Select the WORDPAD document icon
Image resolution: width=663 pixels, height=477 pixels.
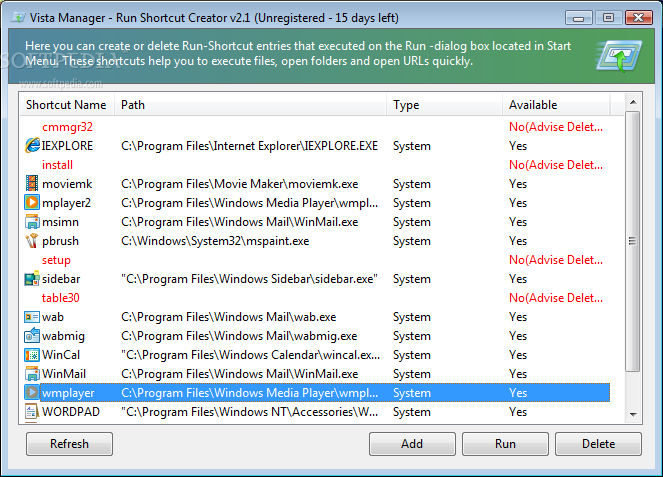coord(32,411)
